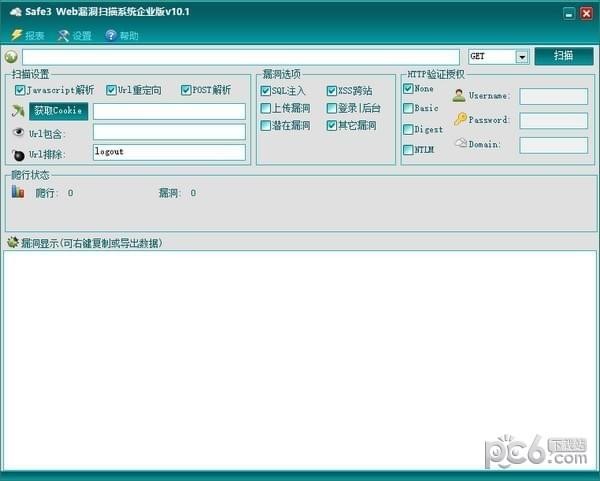Click the bar chart crawl status icon
The width and height of the screenshot is (600, 481).
coord(18,191)
